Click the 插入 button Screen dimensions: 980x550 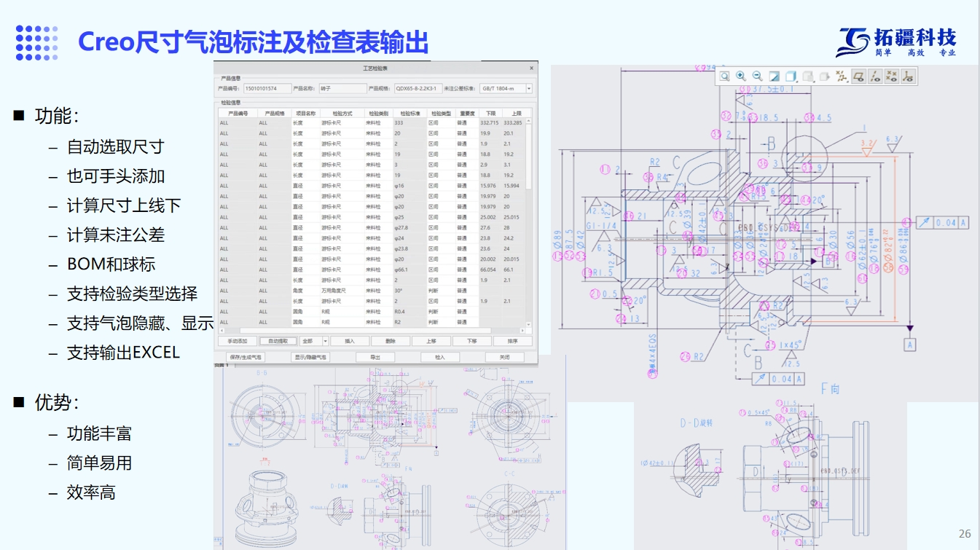click(350, 341)
